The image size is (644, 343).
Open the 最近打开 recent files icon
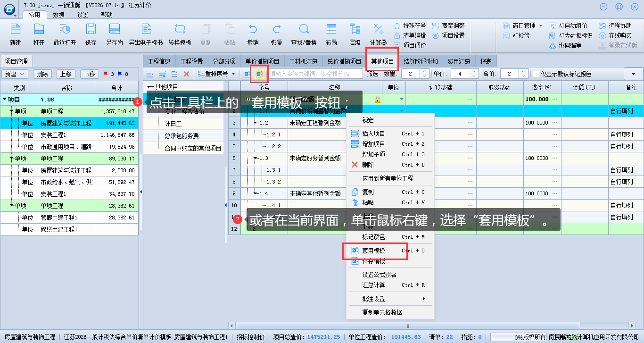[x=65, y=34]
